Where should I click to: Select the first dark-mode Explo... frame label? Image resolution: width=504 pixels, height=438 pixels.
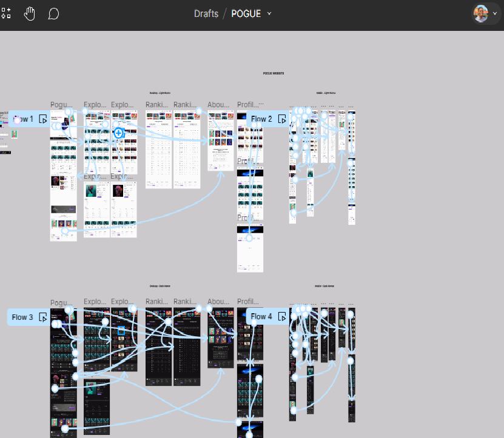95,302
